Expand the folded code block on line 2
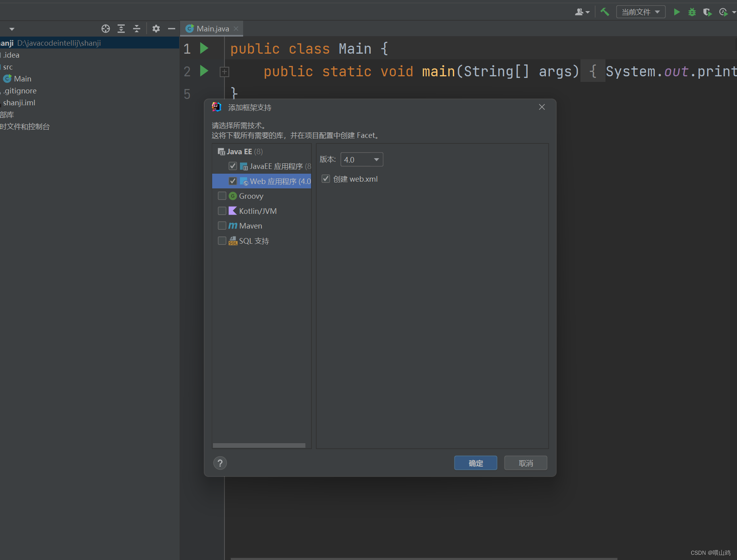737x560 pixels. [x=224, y=72]
